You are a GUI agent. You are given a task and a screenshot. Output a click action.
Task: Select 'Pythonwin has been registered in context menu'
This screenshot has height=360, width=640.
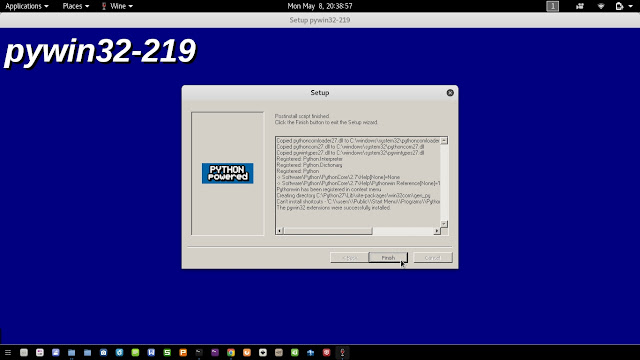point(329,189)
